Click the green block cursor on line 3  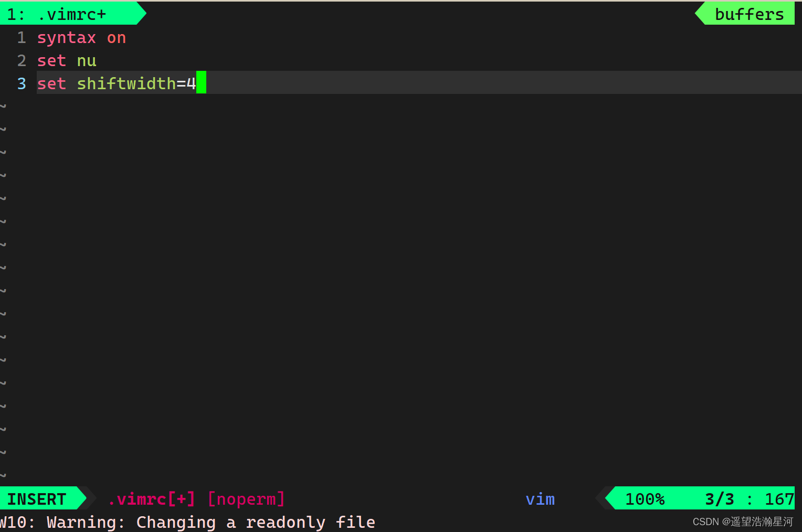click(x=202, y=83)
